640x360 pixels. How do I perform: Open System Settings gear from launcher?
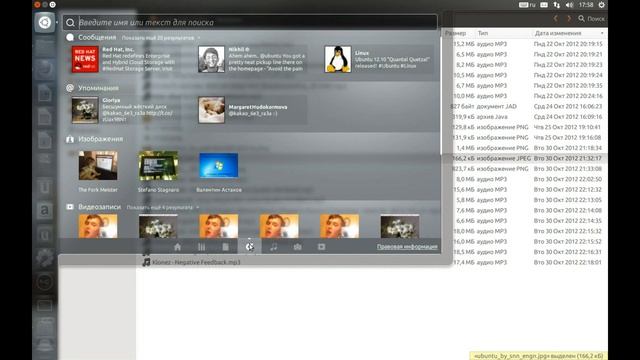(44, 258)
